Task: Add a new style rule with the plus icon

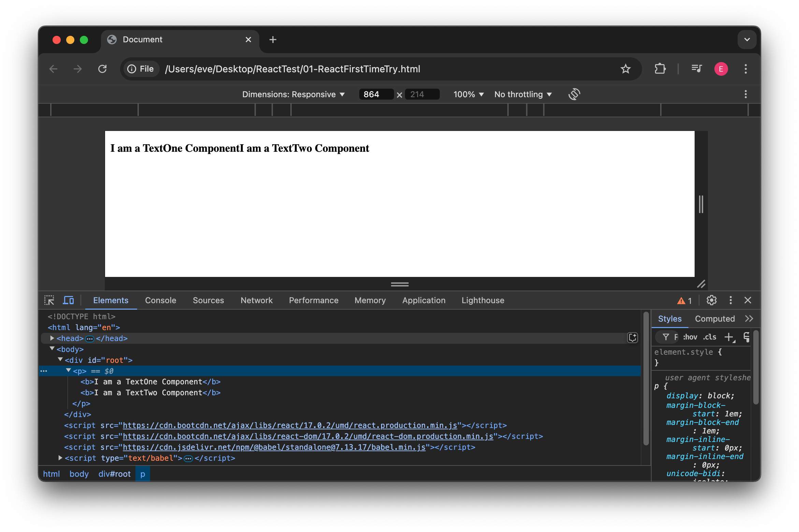Action: pyautogui.click(x=729, y=337)
